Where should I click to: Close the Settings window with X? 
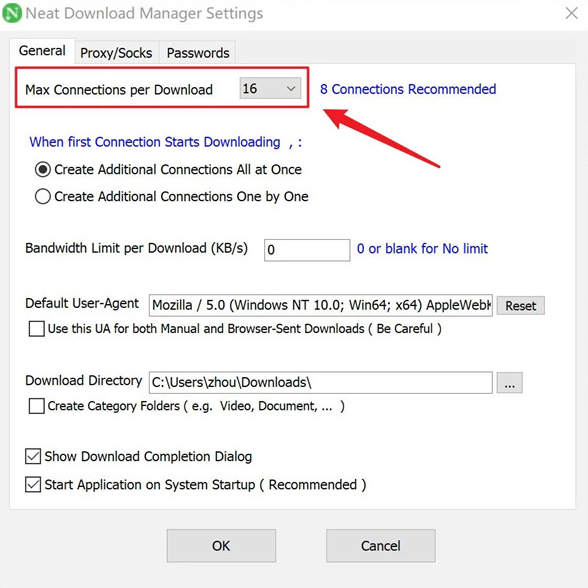tap(571, 13)
